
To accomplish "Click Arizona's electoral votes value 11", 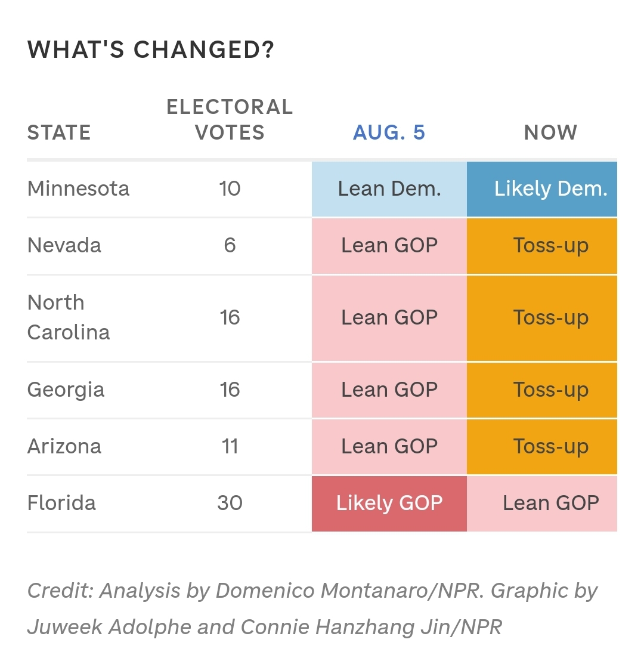I will pyautogui.click(x=230, y=446).
